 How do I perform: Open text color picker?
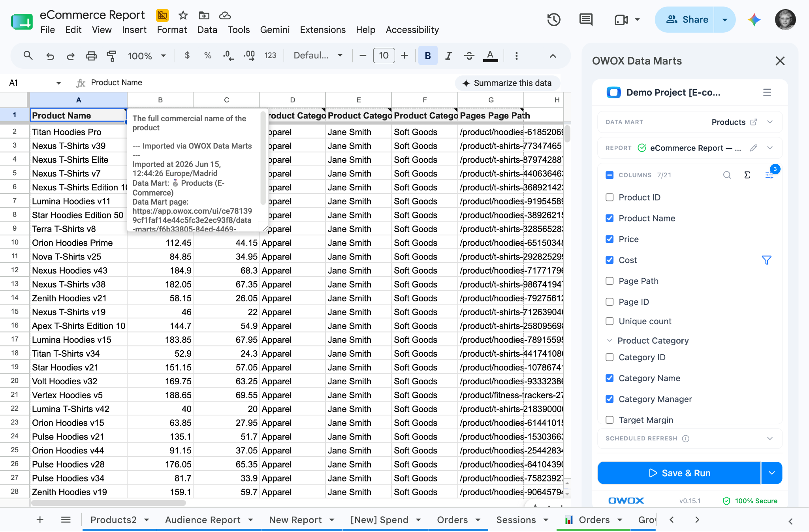[x=490, y=56]
